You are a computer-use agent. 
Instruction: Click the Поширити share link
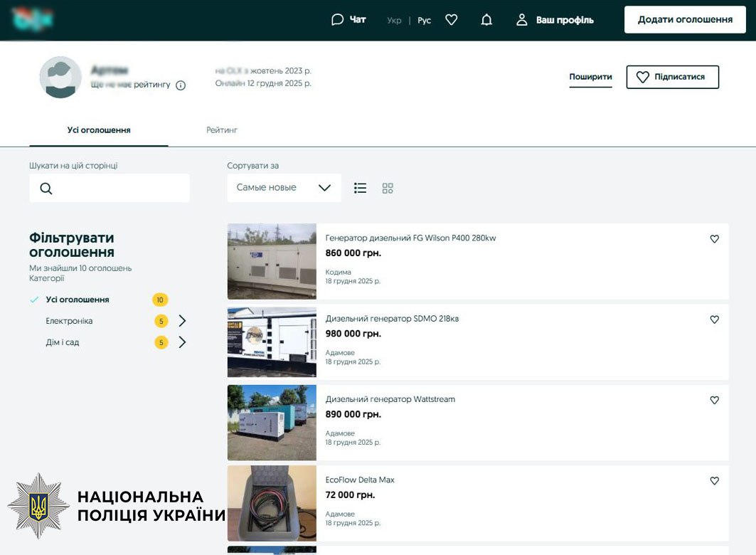(x=590, y=76)
